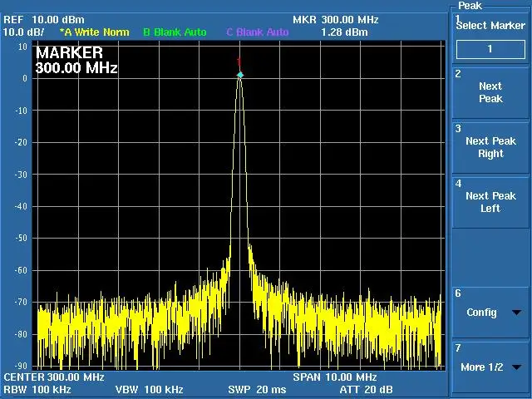Click the RBW 100 kHz label
532x399 pixels.
click(x=37, y=390)
